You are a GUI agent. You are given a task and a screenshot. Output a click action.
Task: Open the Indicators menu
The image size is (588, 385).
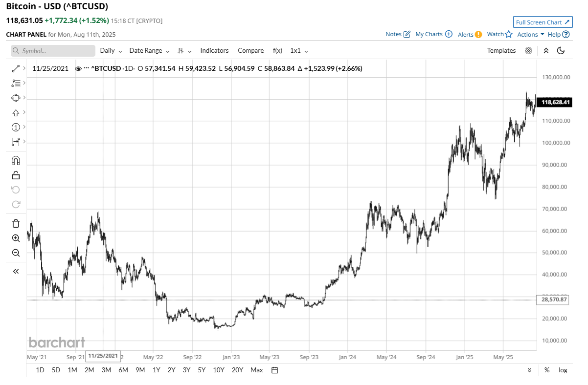[x=214, y=51]
